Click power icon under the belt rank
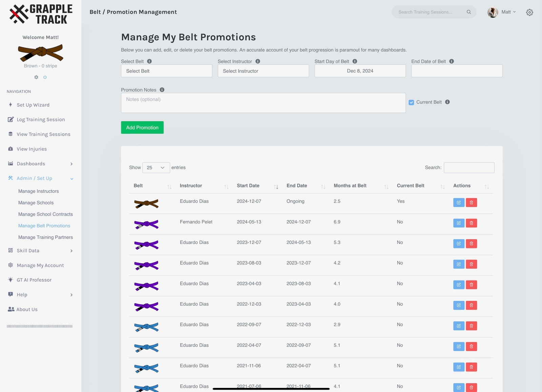The height and width of the screenshot is (392, 542). (45, 77)
